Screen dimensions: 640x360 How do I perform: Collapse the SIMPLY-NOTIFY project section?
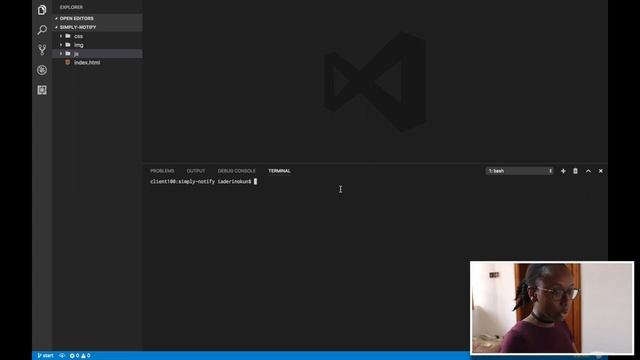(x=97, y=27)
